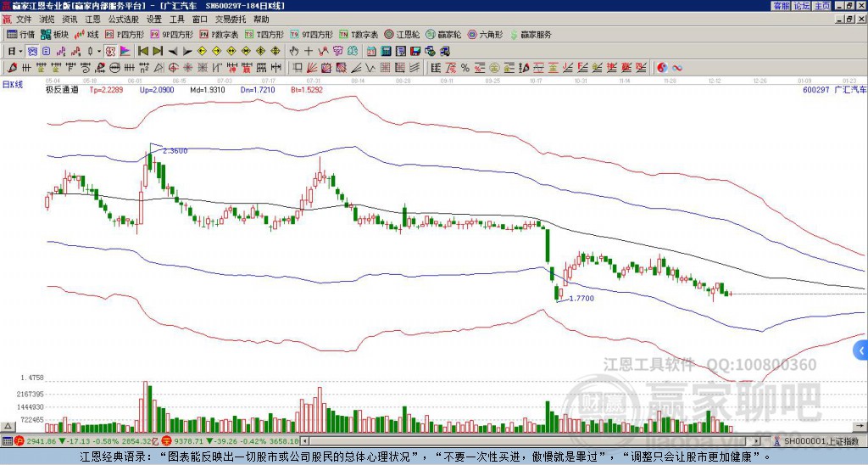Open the T四方形 time square
Screen dimensions: 868x465
click(x=264, y=34)
